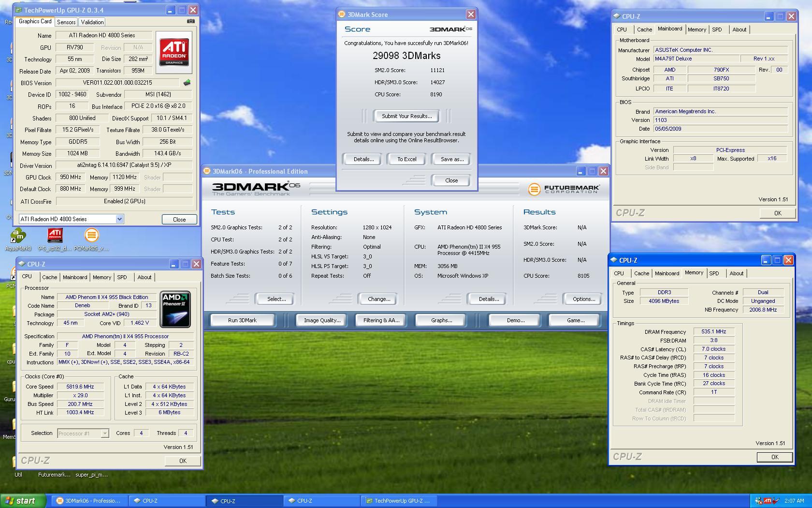Open CPU tab in CPU-Z memory window
Image resolution: width=812 pixels, height=508 pixels.
pyautogui.click(x=619, y=273)
